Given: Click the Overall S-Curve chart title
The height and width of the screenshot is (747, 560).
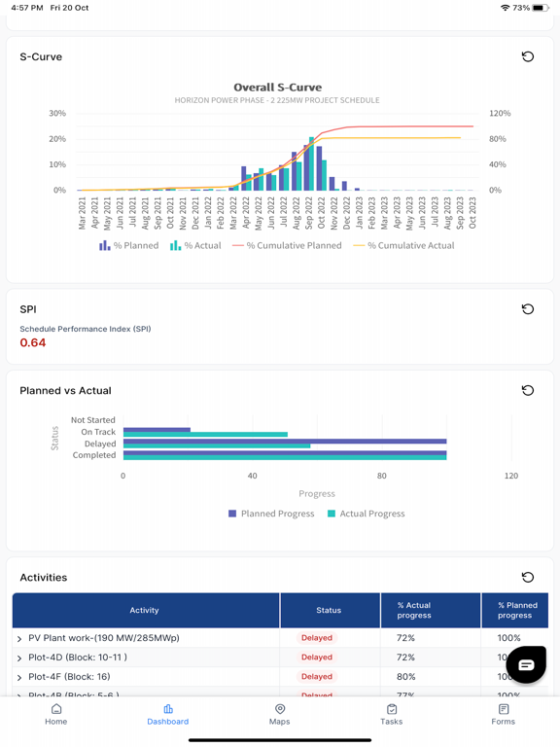Looking at the screenshot, I should tap(278, 88).
